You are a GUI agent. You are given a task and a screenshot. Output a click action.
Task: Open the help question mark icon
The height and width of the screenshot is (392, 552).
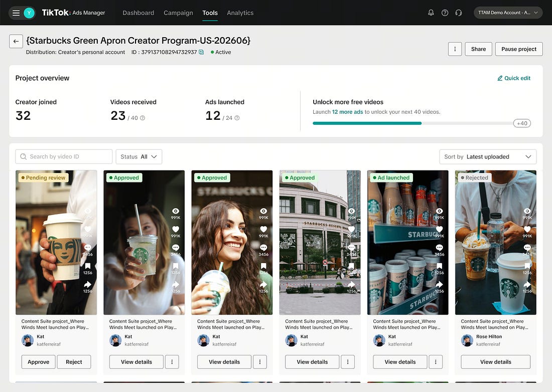pyautogui.click(x=445, y=13)
